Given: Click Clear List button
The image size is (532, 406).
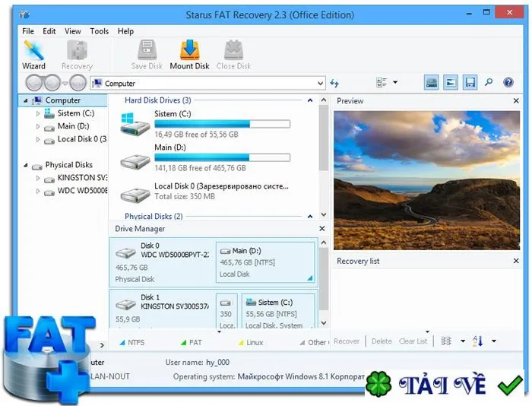Looking at the screenshot, I should coord(413,341).
